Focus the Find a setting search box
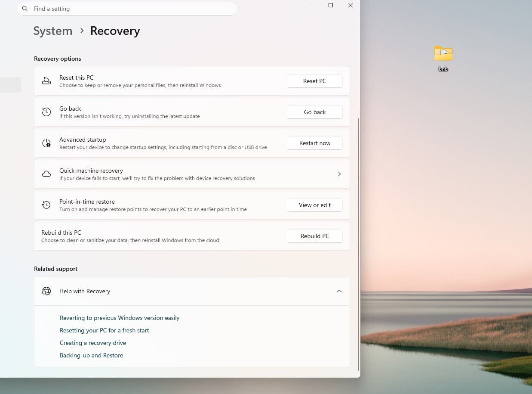The height and width of the screenshot is (394, 532). click(x=127, y=9)
